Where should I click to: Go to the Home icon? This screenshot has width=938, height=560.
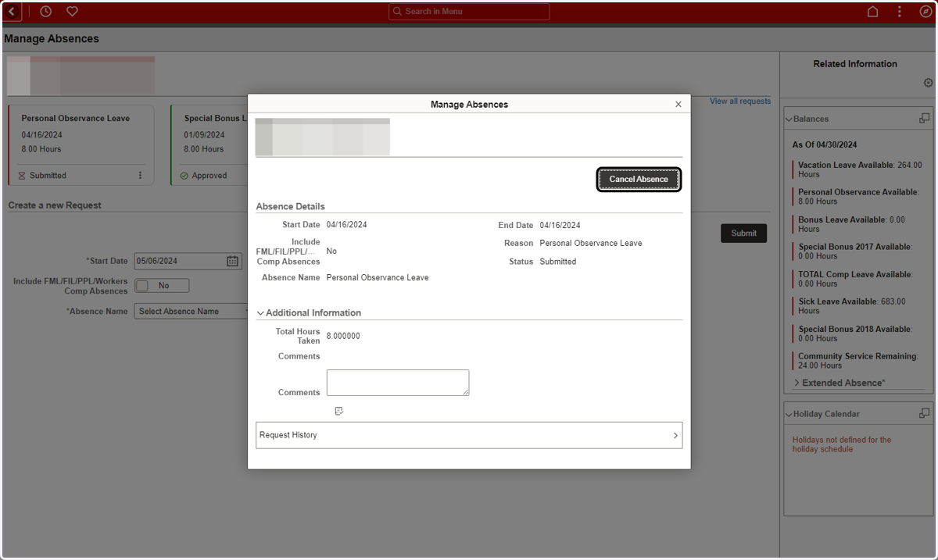pos(873,12)
